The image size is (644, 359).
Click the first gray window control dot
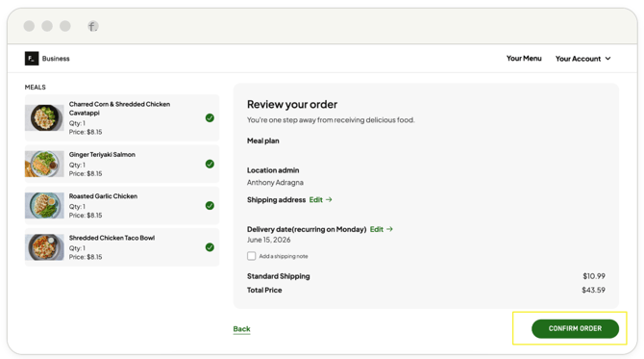pos(29,26)
